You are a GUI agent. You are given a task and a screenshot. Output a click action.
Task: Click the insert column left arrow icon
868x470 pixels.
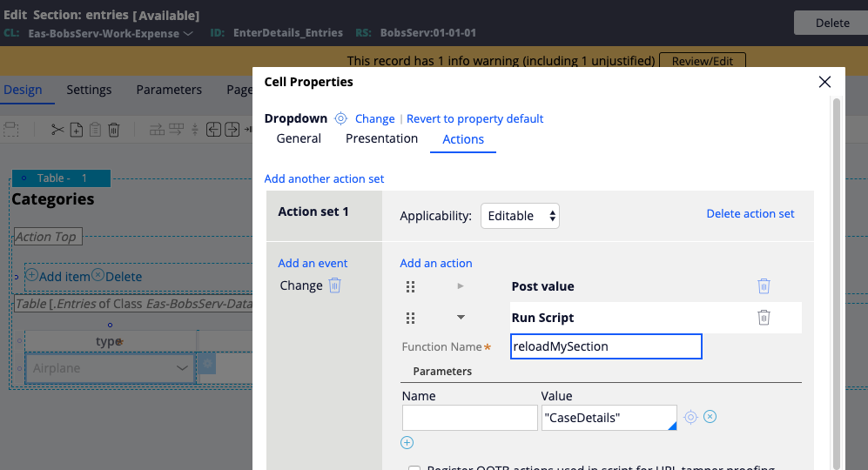(213, 130)
